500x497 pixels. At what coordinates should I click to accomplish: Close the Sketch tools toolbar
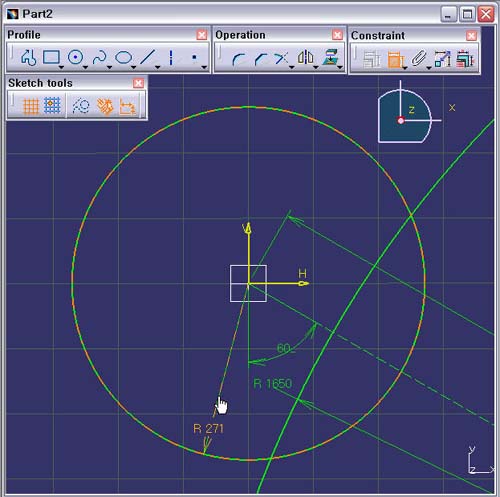tap(138, 83)
